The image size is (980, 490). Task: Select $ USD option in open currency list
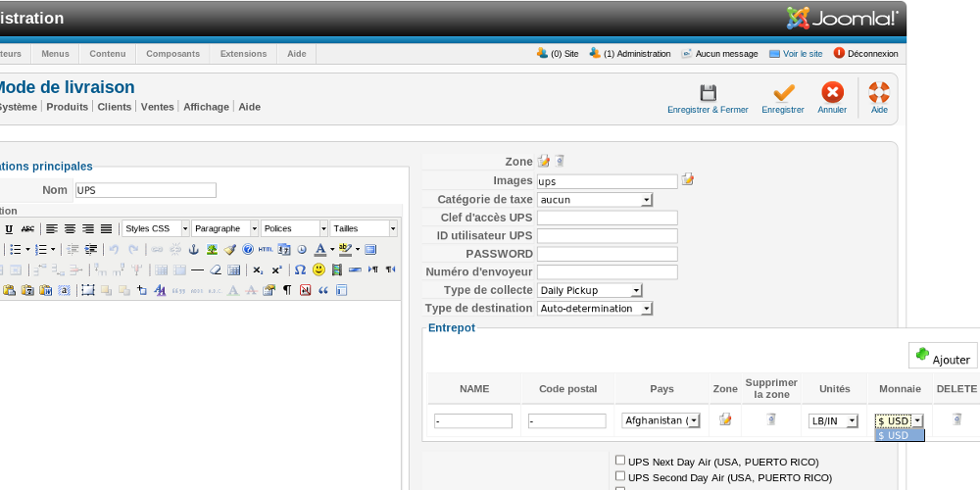coord(900,436)
